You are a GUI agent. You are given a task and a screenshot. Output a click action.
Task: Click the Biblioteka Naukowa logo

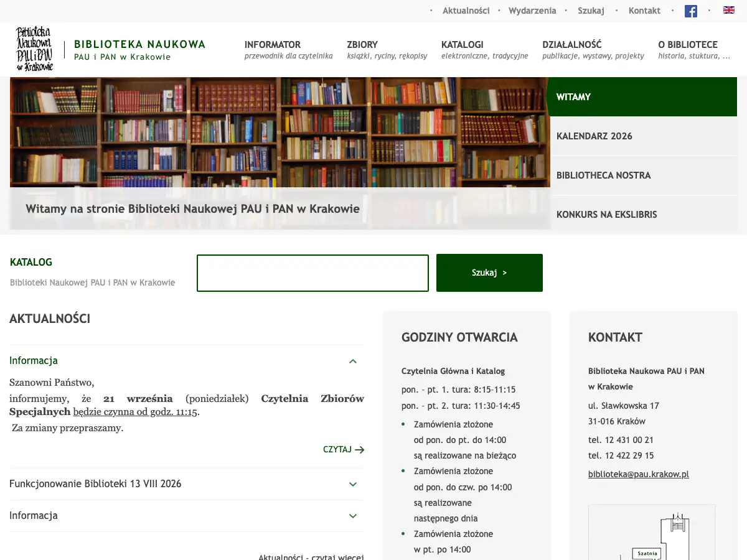coord(34,49)
